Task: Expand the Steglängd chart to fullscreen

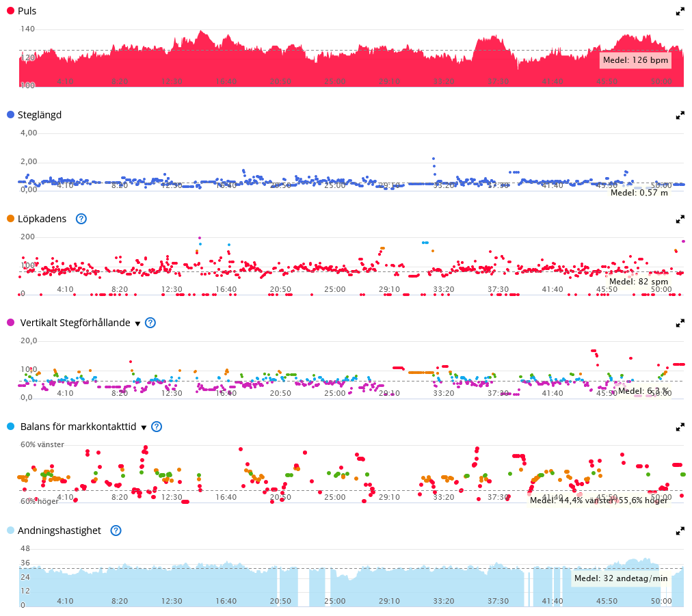Action: [x=680, y=116]
